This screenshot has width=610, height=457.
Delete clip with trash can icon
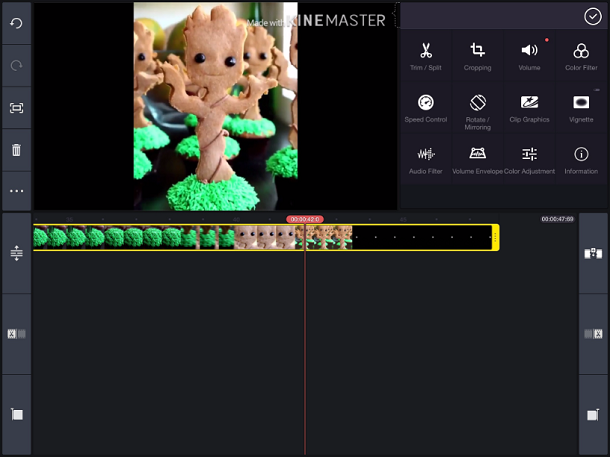(x=16, y=150)
